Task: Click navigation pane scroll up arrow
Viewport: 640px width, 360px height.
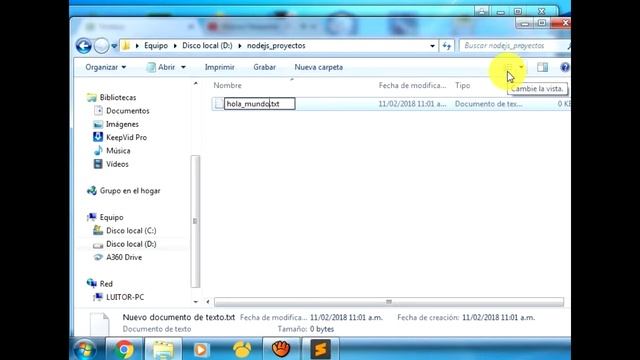Action: click(x=196, y=83)
